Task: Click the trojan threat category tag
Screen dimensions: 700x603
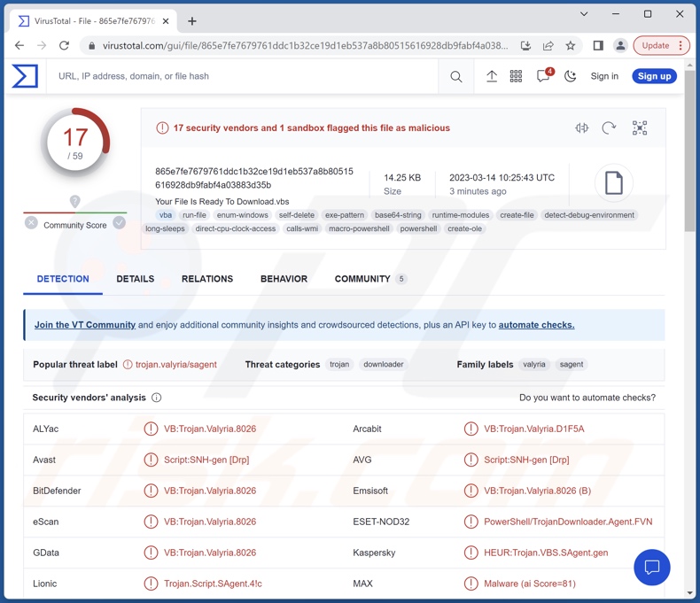Action: pos(339,365)
